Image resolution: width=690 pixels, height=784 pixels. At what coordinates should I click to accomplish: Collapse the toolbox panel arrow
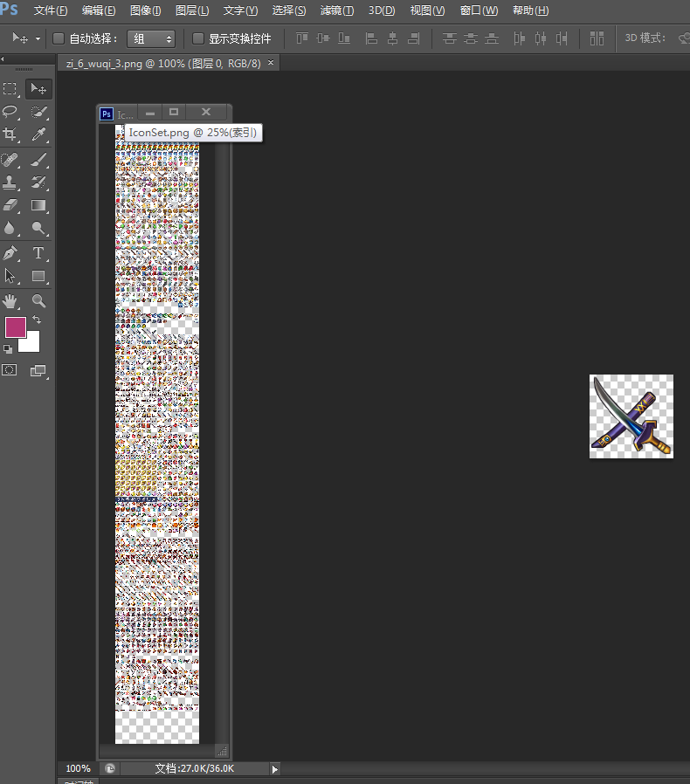point(3,59)
